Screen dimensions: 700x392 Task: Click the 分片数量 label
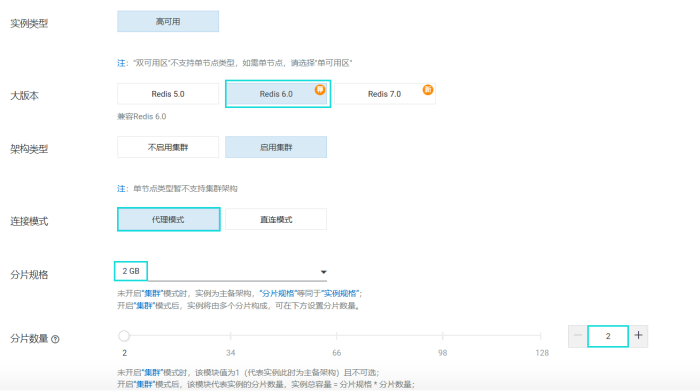click(x=29, y=338)
